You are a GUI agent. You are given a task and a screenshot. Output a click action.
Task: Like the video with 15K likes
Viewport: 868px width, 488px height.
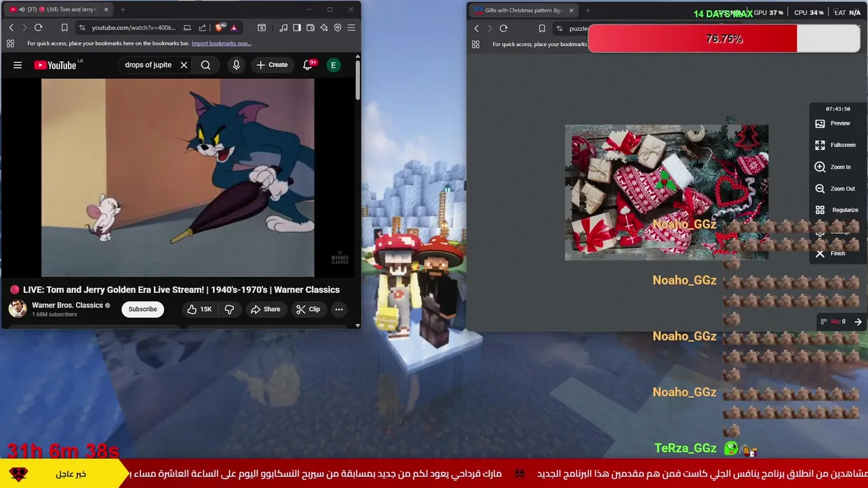tap(200, 309)
